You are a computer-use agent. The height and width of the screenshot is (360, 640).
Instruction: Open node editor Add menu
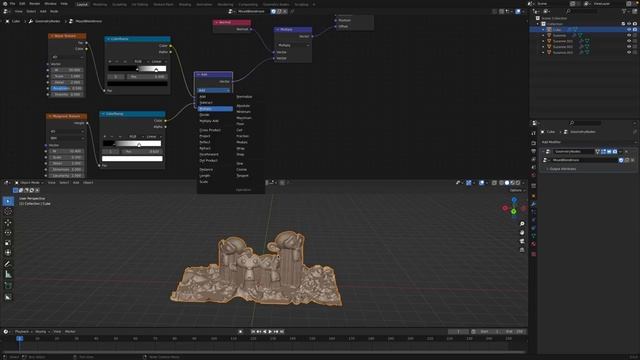[43, 11]
